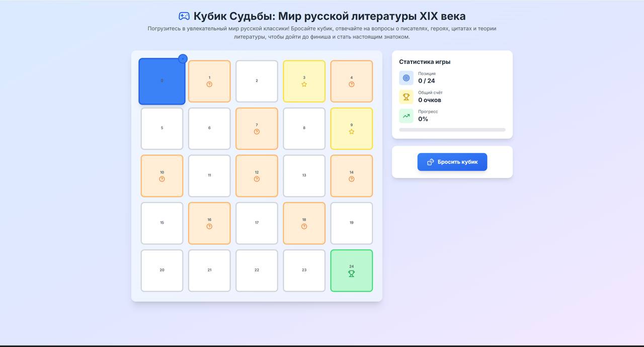This screenshot has width=644, height=347.
Task: Click the question mark icon on cell 14
Action: click(x=351, y=179)
